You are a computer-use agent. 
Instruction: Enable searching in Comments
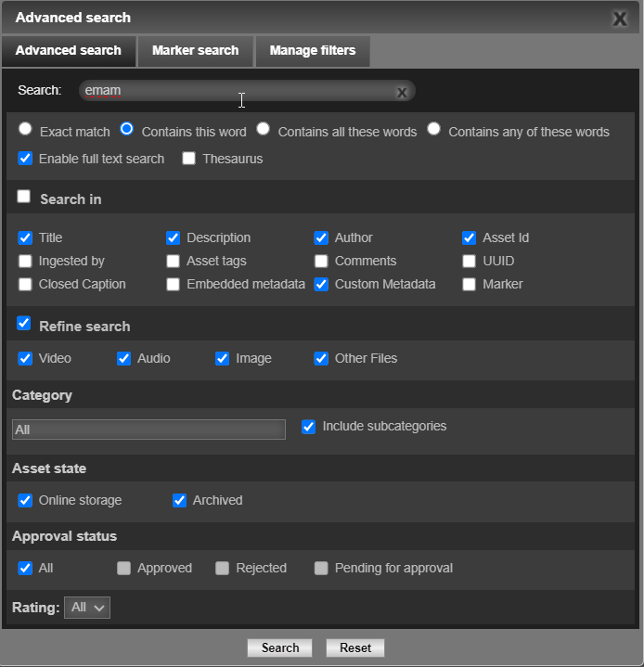[321, 262]
